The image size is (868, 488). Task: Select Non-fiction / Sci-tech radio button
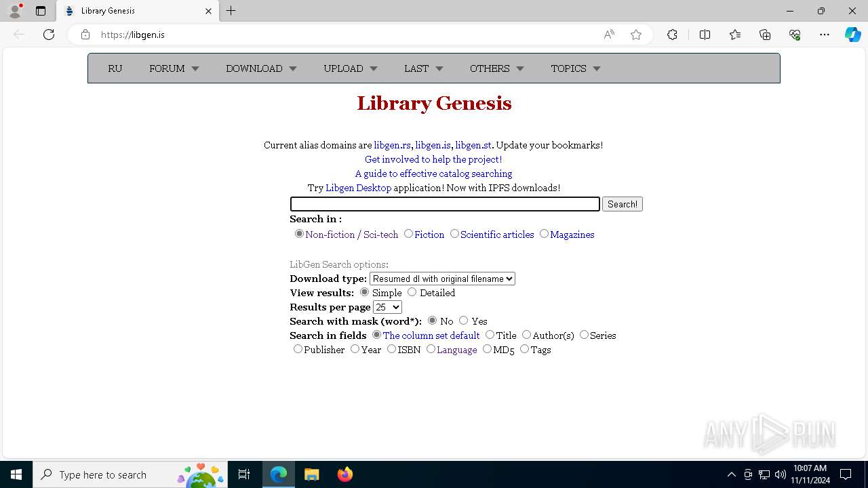pos(299,234)
